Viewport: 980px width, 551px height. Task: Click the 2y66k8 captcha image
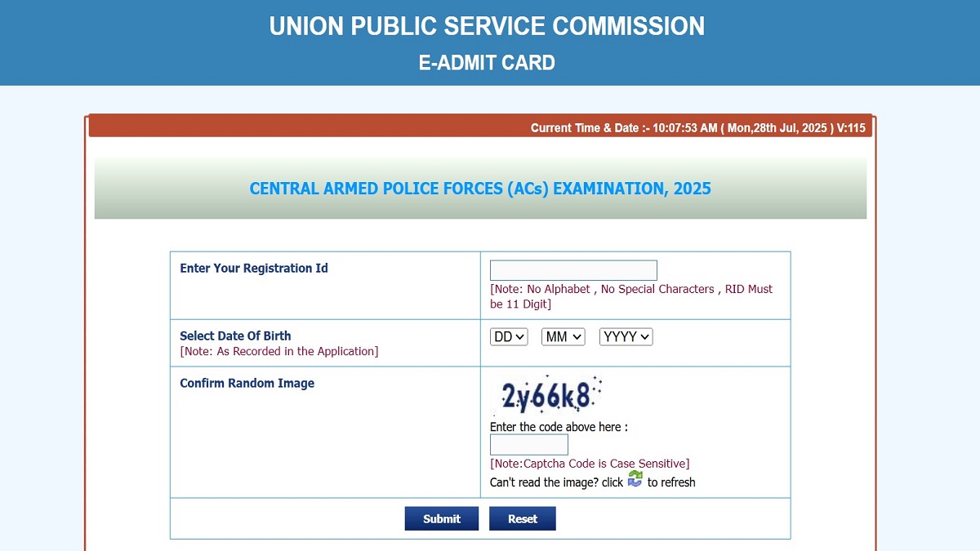547,397
